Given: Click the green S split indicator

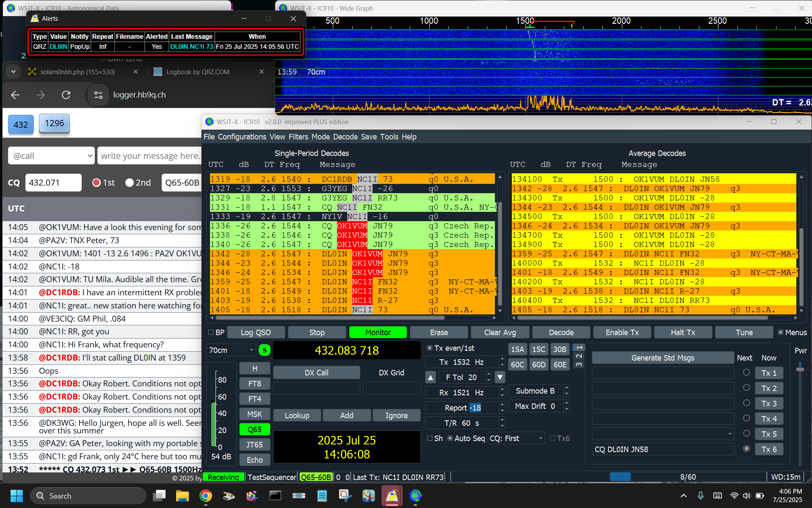Looking at the screenshot, I should click(265, 350).
